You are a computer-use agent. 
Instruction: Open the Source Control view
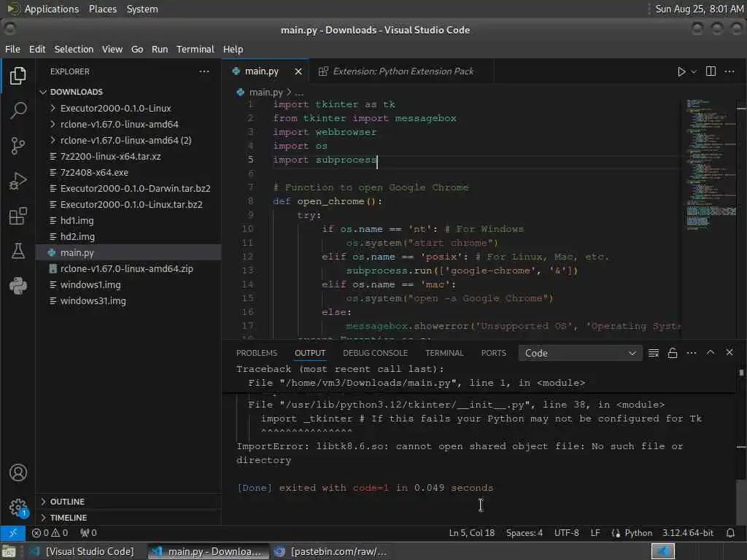pos(18,146)
